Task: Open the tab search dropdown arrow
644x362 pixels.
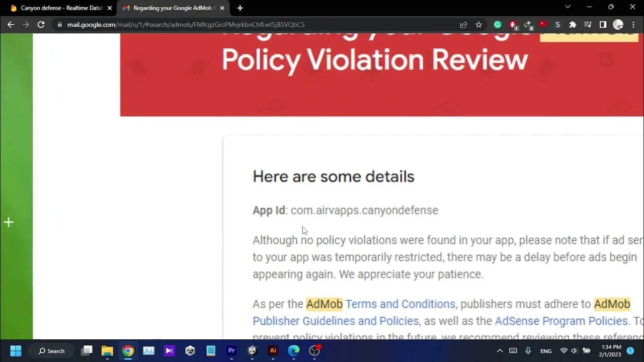Action: pos(568,8)
